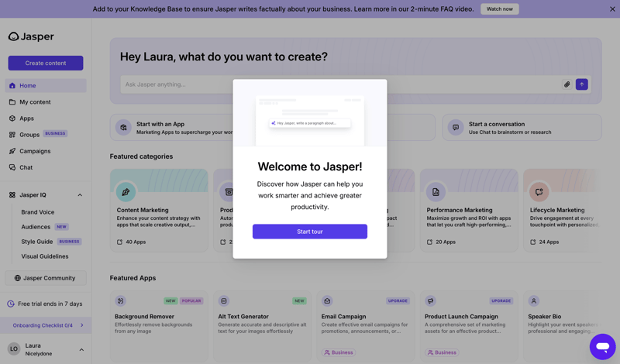Dismiss the Knowledge Base banner with the X
The width and height of the screenshot is (620, 364).
[612, 9]
